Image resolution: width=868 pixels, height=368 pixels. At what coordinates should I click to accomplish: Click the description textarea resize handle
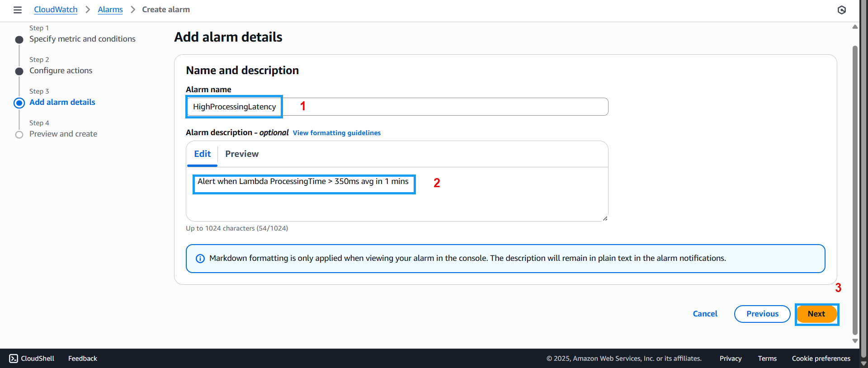tap(605, 218)
